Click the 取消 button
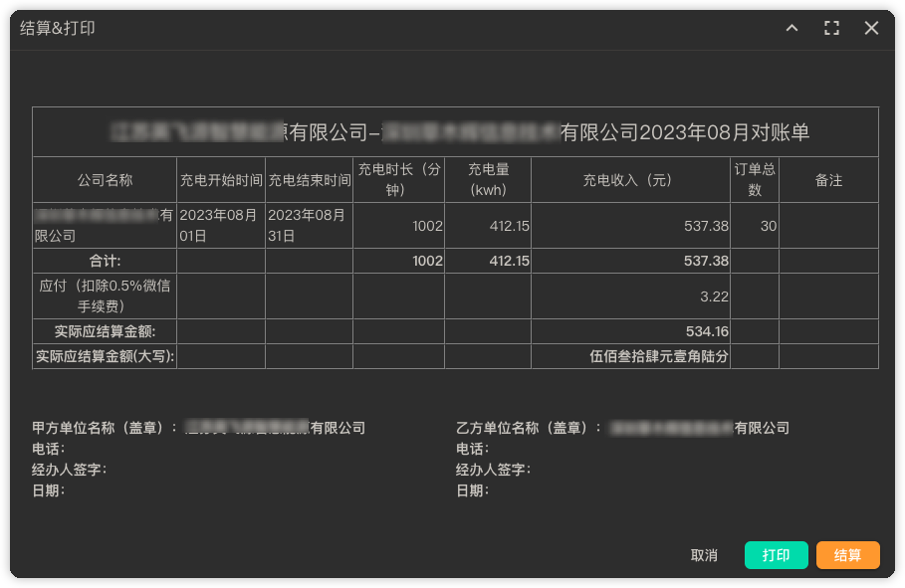The height and width of the screenshot is (588, 905). (x=704, y=555)
